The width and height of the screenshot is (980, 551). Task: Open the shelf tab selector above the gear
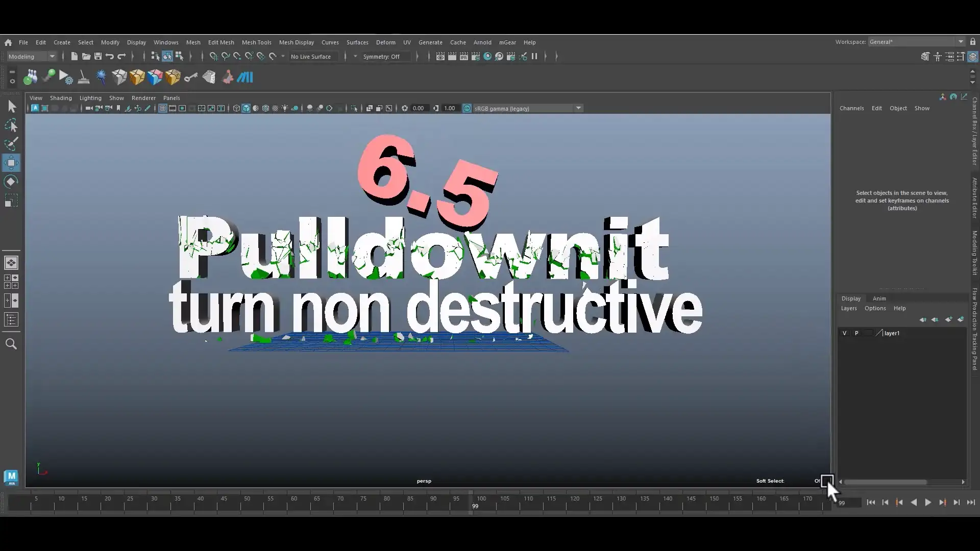[12, 72]
